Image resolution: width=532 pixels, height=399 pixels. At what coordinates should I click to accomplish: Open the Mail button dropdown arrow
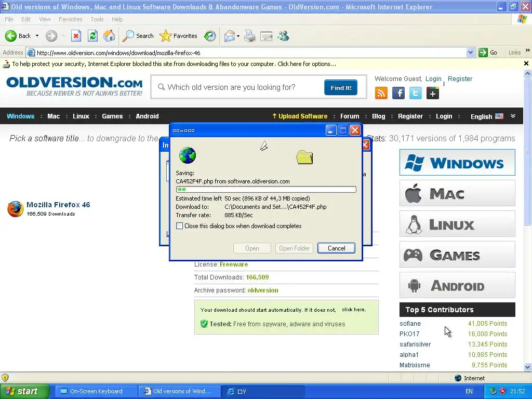[x=238, y=36]
